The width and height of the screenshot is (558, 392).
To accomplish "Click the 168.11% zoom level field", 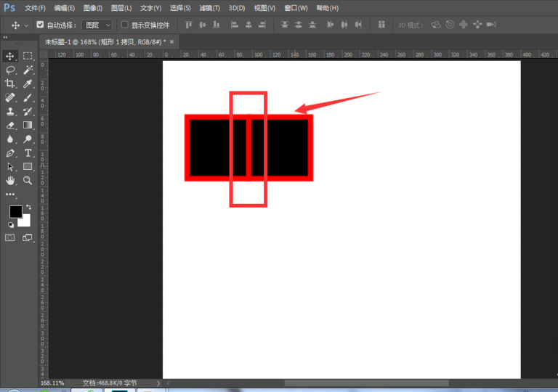I will pos(52,383).
